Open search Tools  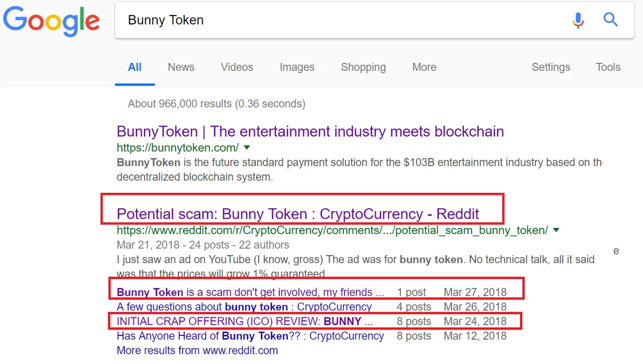point(608,67)
